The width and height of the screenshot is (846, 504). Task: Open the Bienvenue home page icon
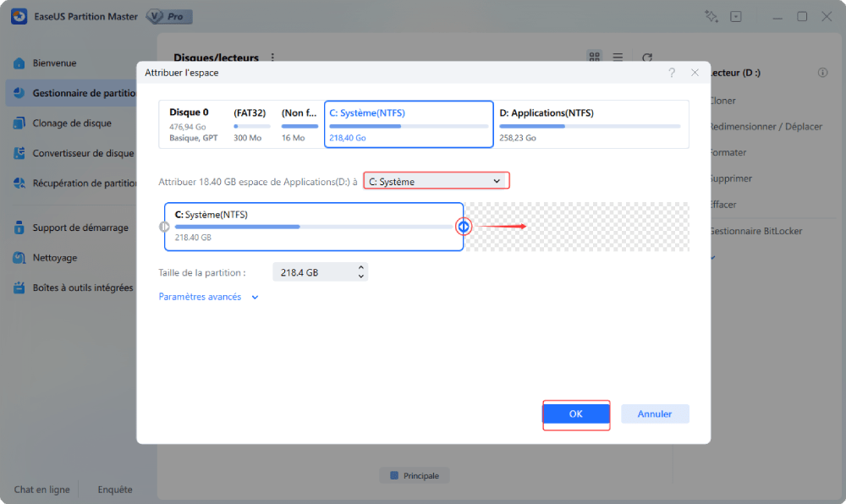[19, 63]
